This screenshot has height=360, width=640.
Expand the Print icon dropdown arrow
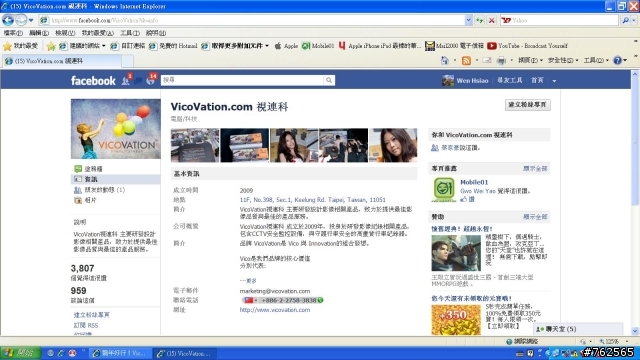pos(511,60)
